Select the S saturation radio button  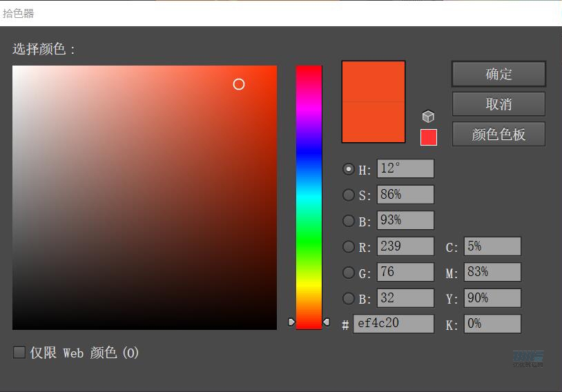click(349, 195)
